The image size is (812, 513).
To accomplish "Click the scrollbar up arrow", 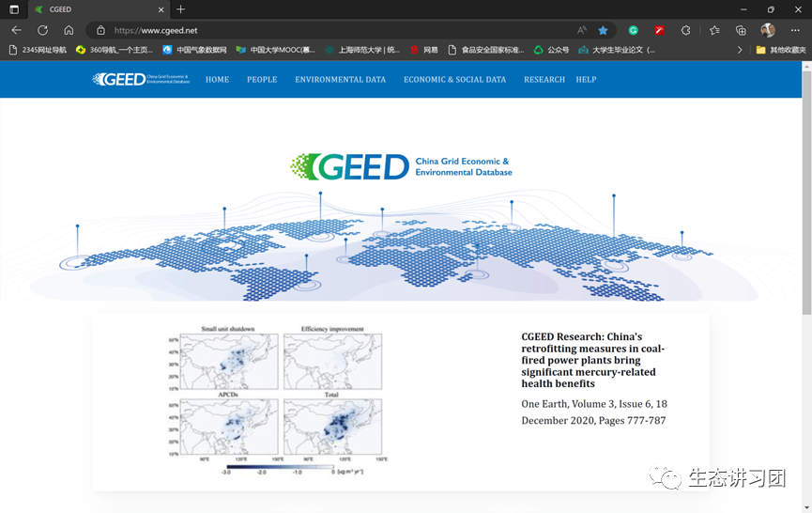I will (806, 66).
